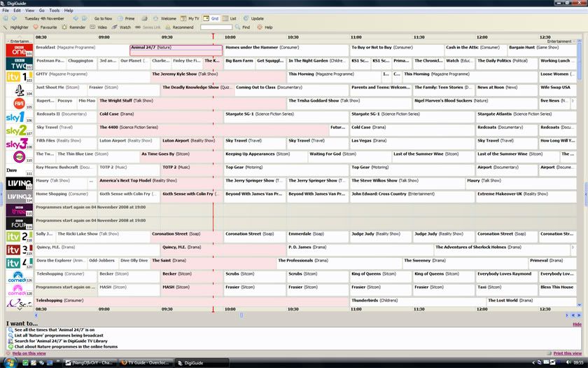Switch to My TV view

[x=190, y=18]
